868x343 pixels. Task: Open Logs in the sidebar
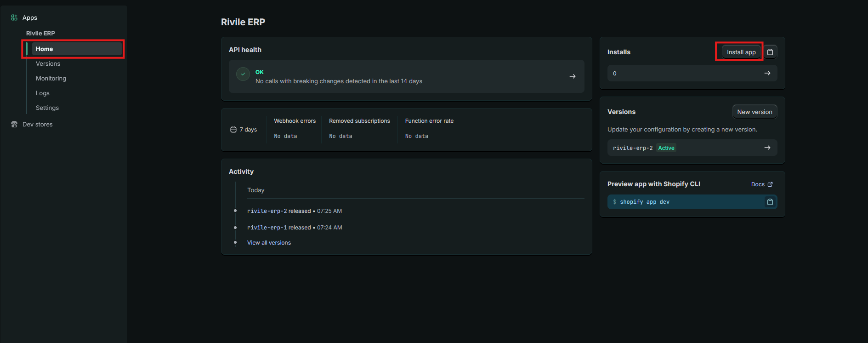point(43,93)
